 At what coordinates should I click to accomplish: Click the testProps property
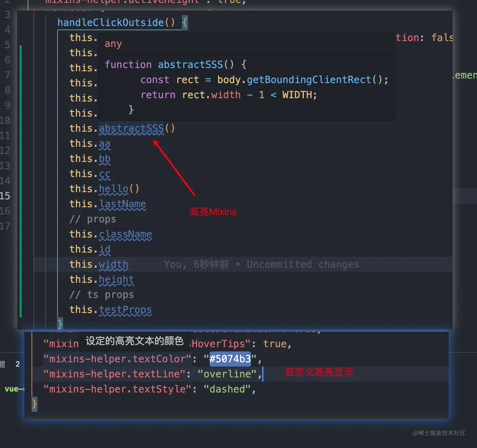point(125,310)
